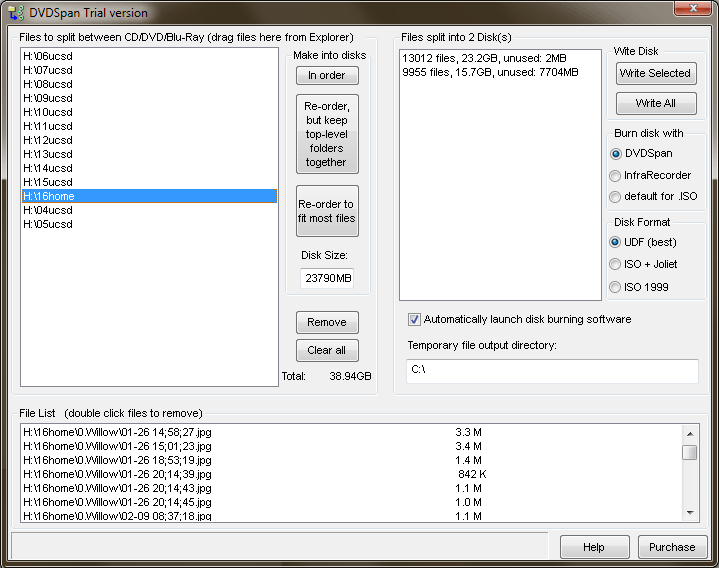The image size is (719, 568).
Task: Remove the selected folder with Remove button
Action: pyautogui.click(x=327, y=322)
